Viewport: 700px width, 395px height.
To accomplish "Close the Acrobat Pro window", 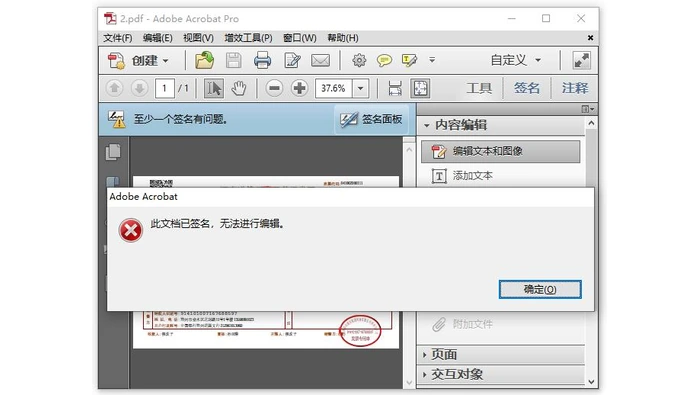I will click(580, 19).
